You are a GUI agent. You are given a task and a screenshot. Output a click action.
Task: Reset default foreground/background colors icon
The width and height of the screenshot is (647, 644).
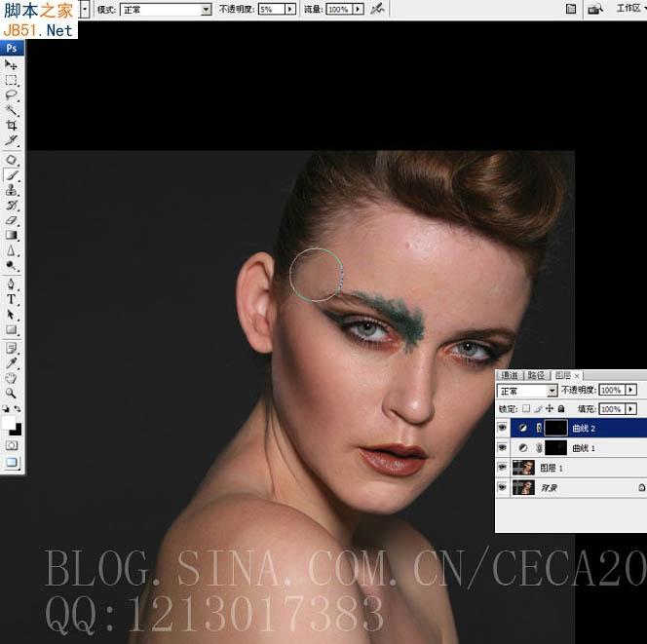point(6,409)
